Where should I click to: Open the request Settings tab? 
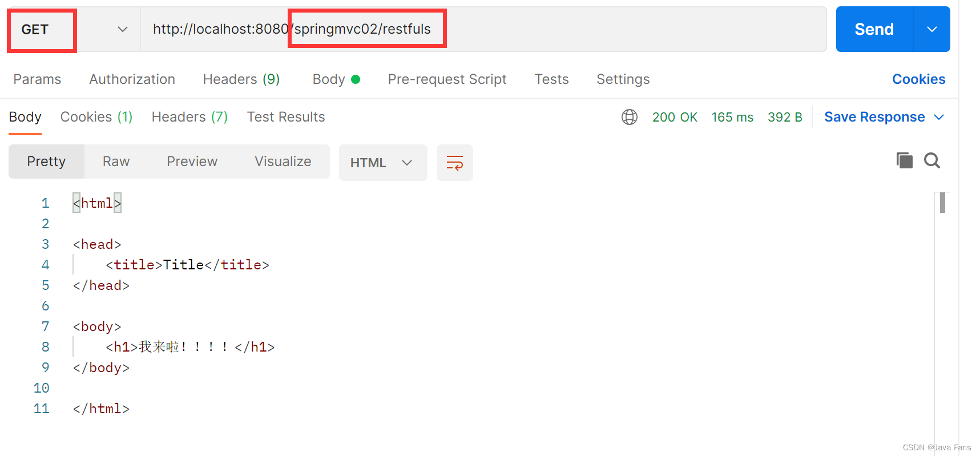coord(623,79)
